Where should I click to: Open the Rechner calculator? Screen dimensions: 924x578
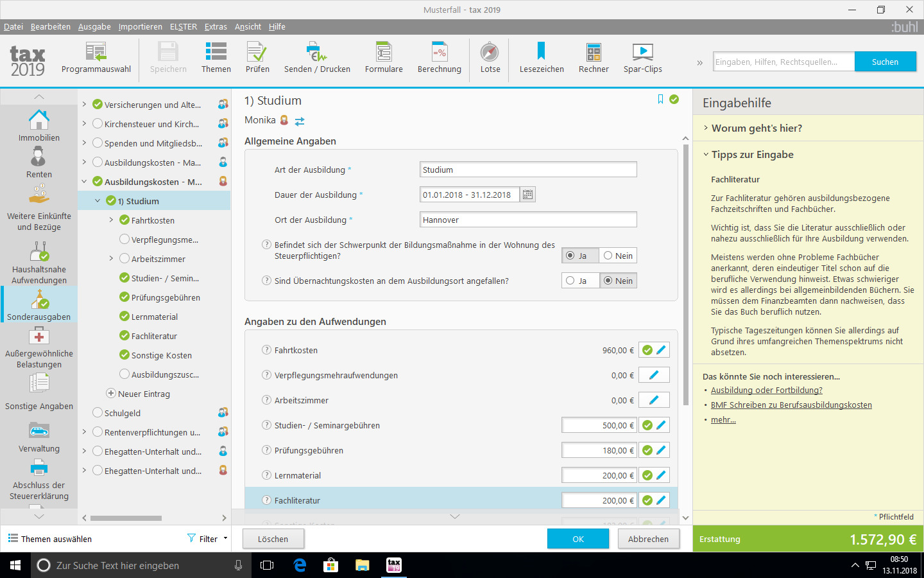(x=594, y=58)
